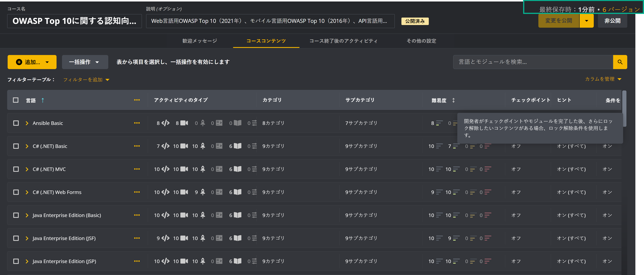Image resolution: width=644 pixels, height=275 pixels.
Task: Click the book guideline icon in C# (.NET) MVC row
Action: pyautogui.click(x=237, y=169)
